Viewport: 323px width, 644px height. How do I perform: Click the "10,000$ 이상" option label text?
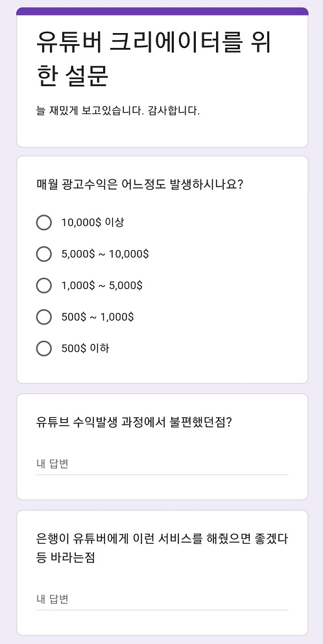pyautogui.click(x=93, y=223)
